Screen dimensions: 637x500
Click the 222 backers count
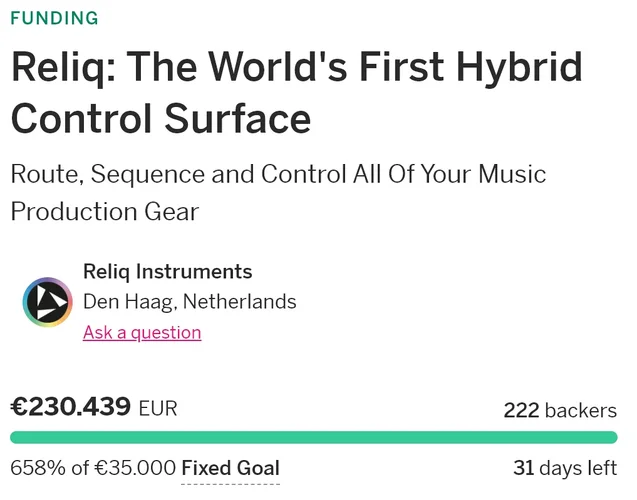coord(560,410)
